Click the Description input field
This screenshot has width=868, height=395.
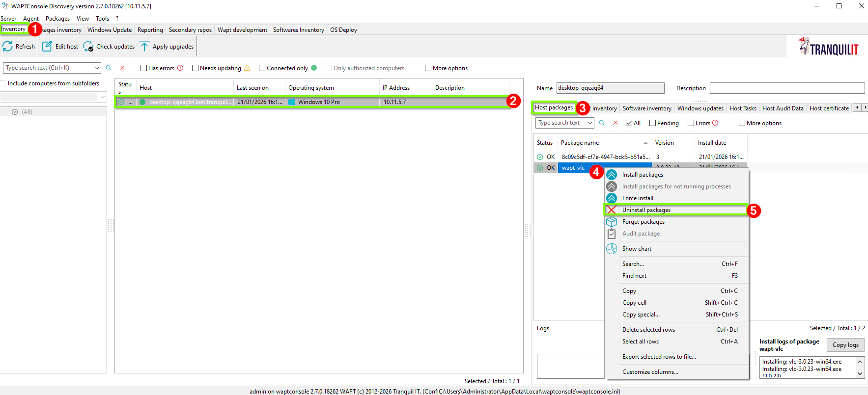coord(787,88)
